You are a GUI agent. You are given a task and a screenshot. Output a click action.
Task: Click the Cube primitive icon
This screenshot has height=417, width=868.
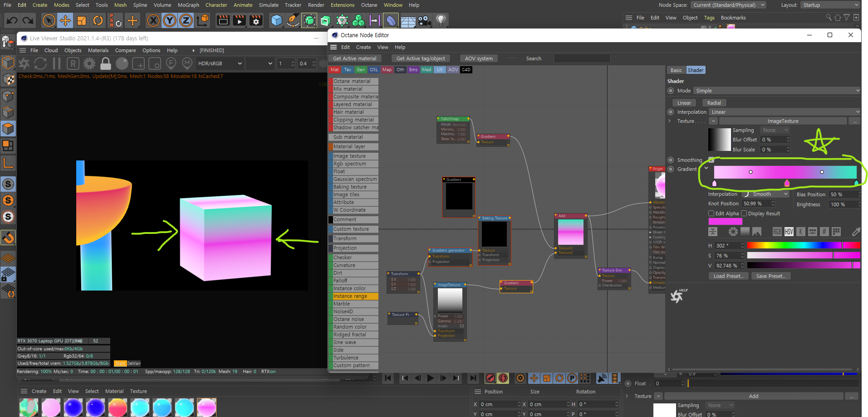pyautogui.click(x=276, y=20)
